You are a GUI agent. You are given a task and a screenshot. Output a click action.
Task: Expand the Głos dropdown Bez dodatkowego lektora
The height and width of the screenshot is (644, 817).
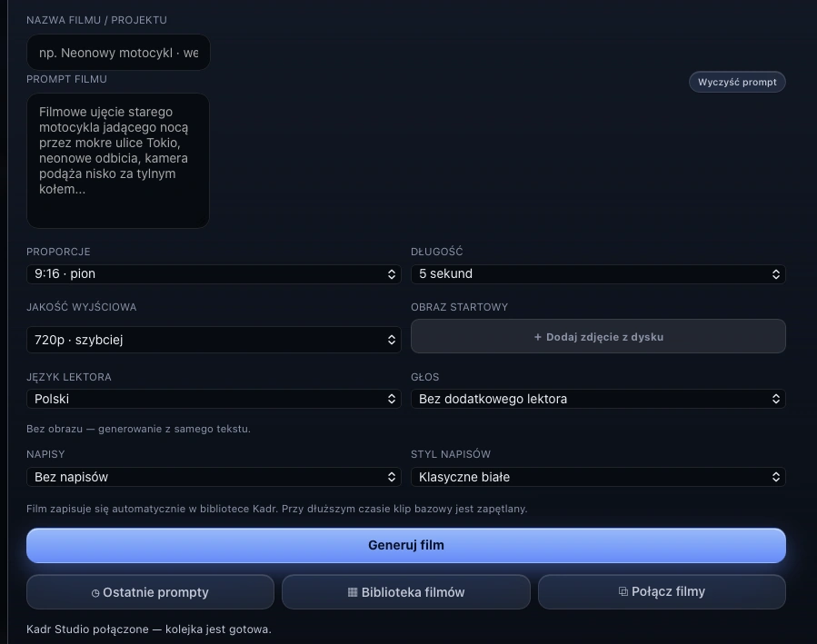tap(598, 399)
